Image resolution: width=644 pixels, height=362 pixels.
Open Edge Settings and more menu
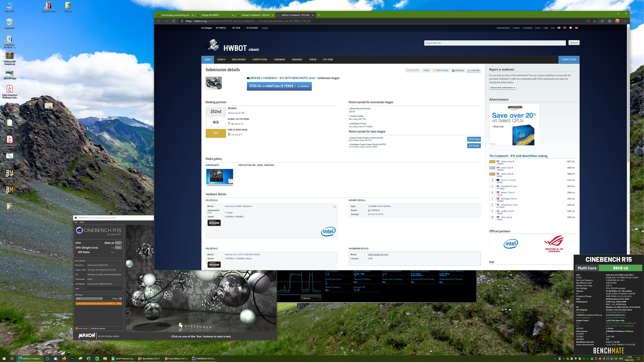(x=625, y=21)
